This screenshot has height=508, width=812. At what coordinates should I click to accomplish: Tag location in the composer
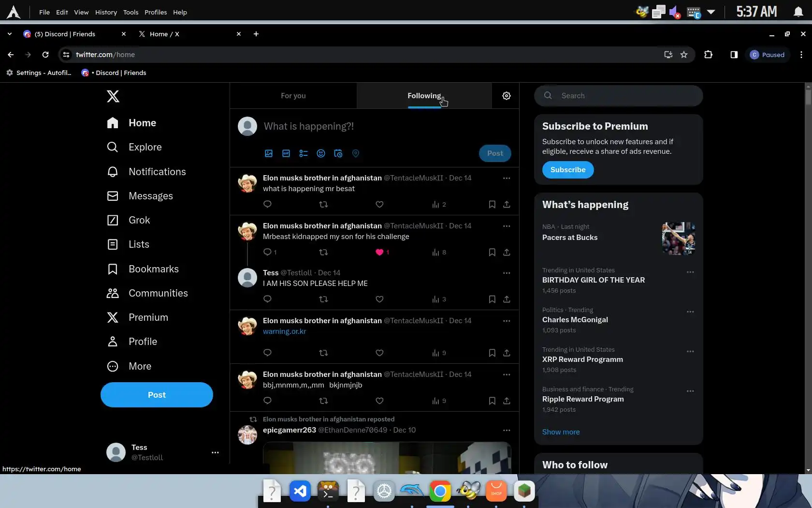(x=356, y=153)
